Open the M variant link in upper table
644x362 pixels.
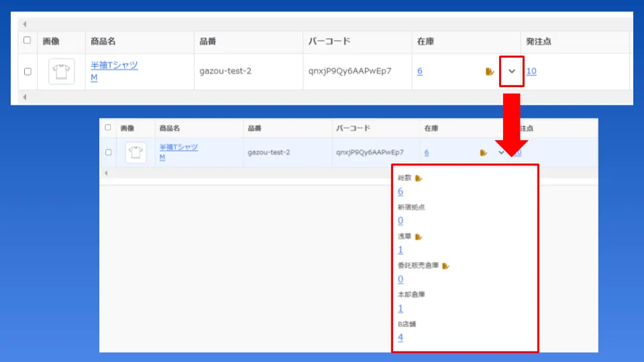(x=94, y=77)
